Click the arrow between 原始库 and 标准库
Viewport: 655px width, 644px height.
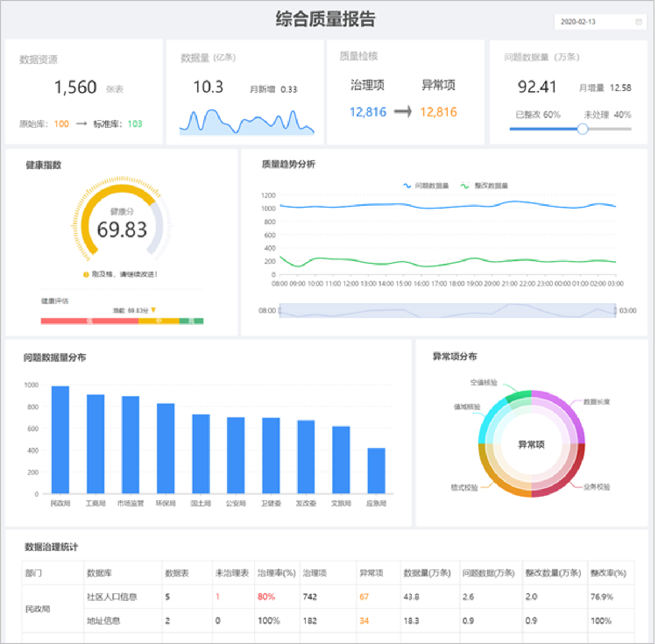point(81,124)
